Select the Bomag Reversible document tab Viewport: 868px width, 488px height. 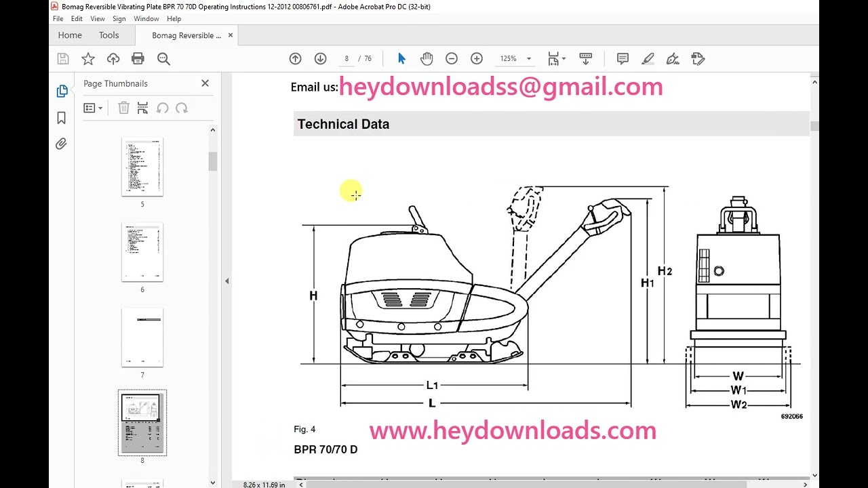tap(186, 35)
